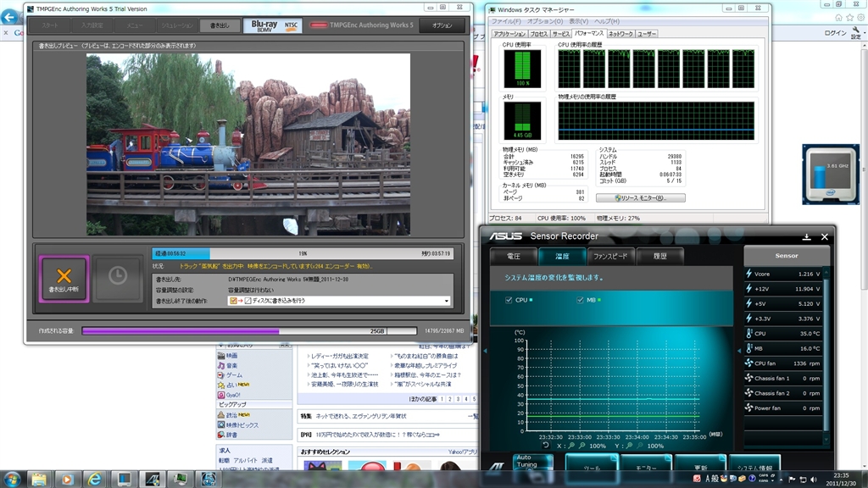The height and width of the screenshot is (488, 868).
Task: Switch to the ファンスピード tab
Action: click(609, 256)
